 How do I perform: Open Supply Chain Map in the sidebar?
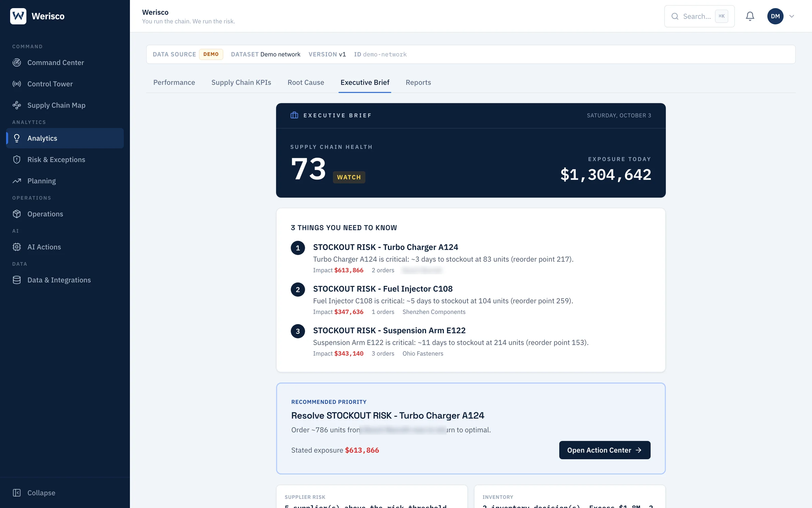65,105
